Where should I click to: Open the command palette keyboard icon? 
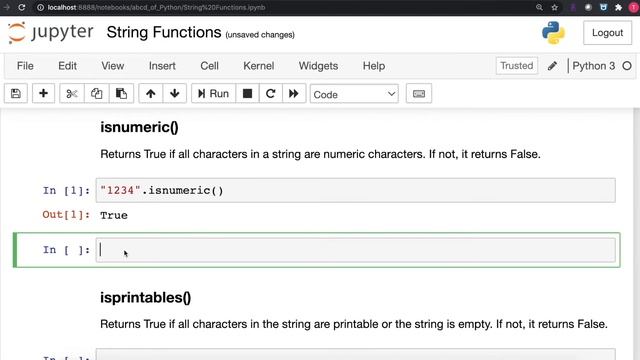(419, 93)
